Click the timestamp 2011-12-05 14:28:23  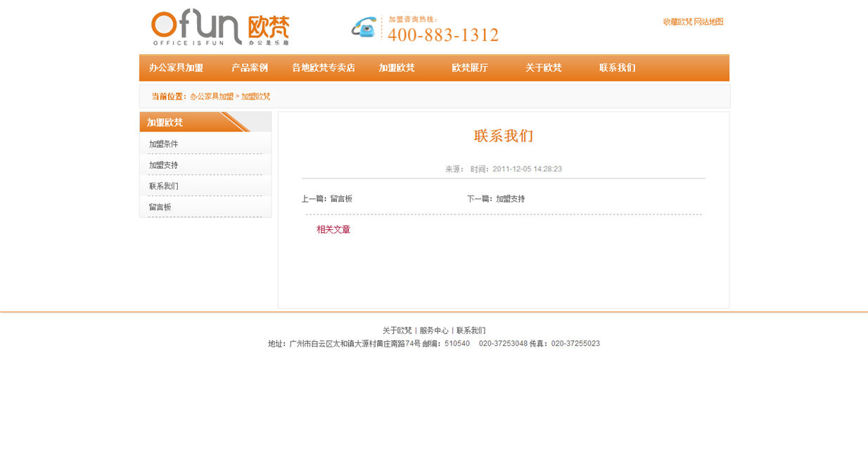[527, 169]
